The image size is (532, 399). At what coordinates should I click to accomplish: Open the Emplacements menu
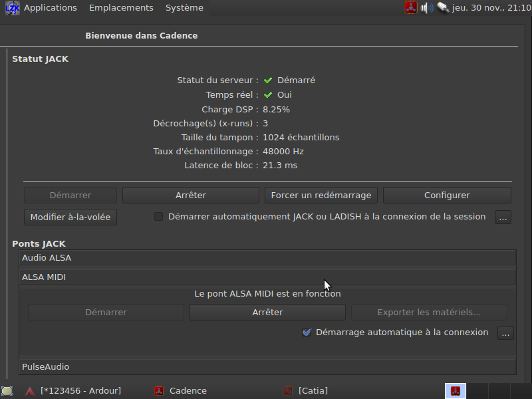click(121, 8)
